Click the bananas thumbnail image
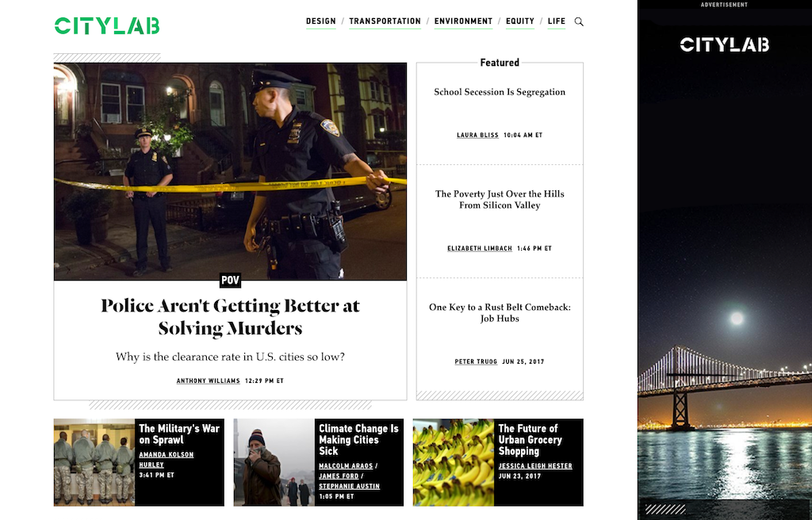Image resolution: width=812 pixels, height=520 pixels. click(x=453, y=462)
